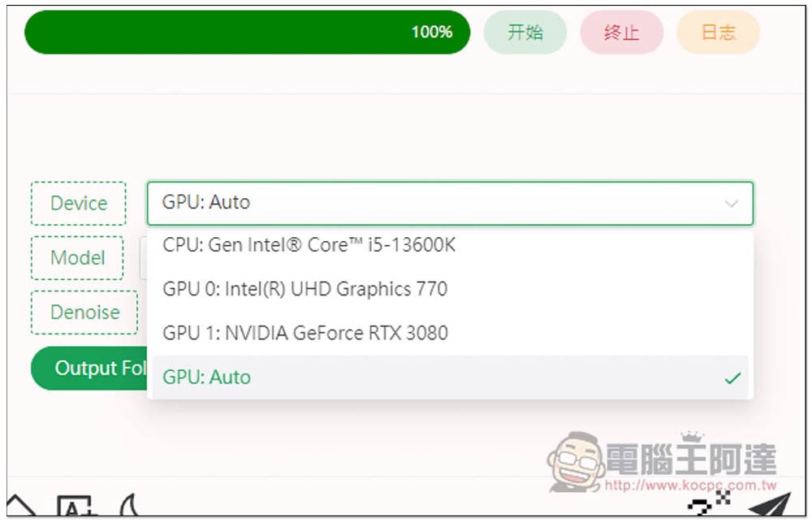Select CPU: Gen Intel Core i5-13600K option
The width and height of the screenshot is (812, 522).
[x=309, y=245]
